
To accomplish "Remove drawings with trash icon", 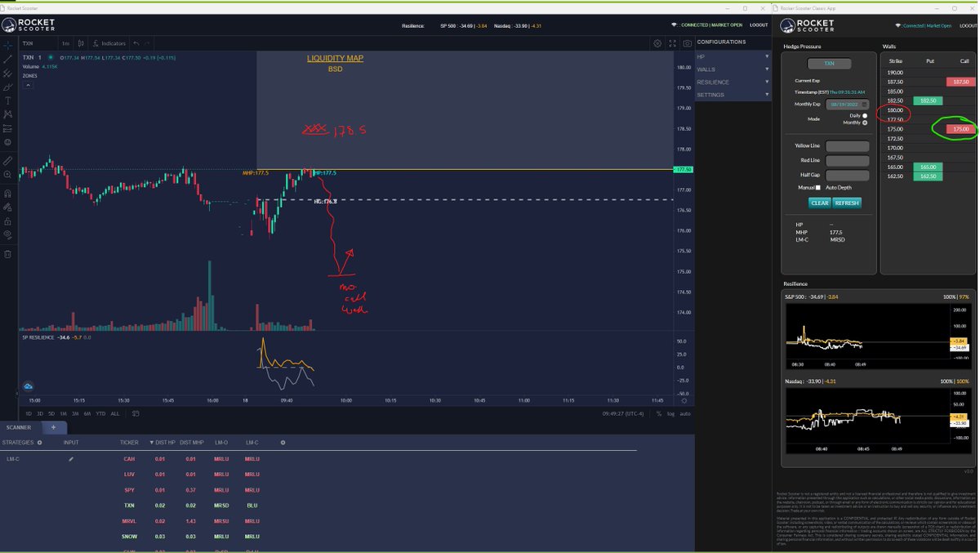I will 7,254.
